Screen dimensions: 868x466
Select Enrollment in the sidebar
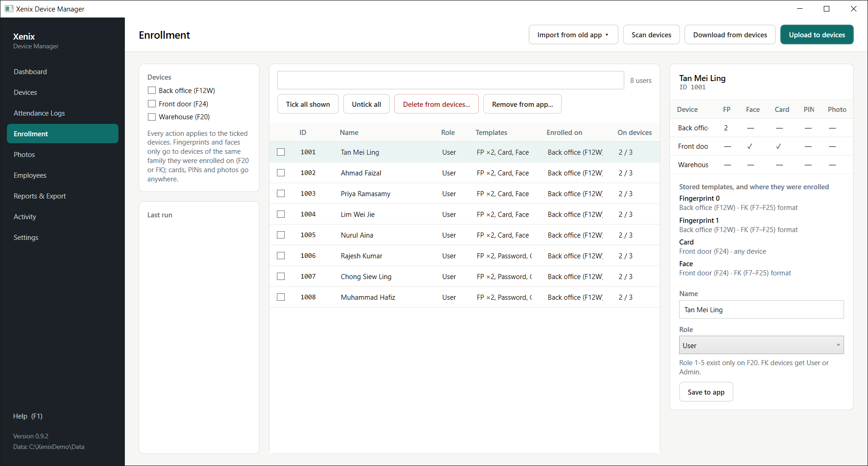coord(63,134)
